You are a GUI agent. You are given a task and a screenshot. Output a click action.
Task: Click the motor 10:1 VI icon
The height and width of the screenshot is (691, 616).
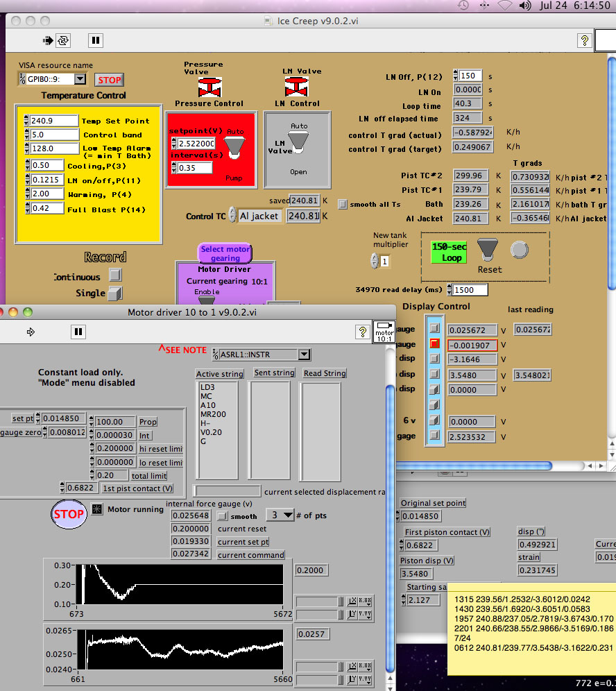(x=384, y=332)
